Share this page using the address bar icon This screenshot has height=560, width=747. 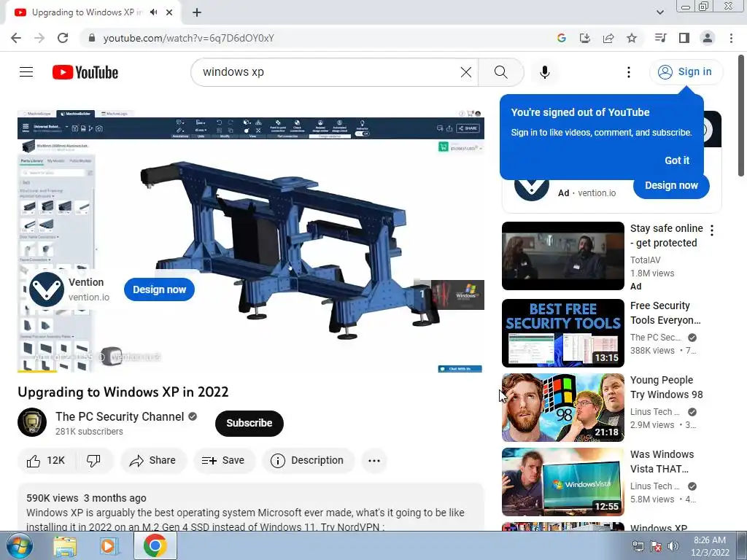tap(608, 38)
